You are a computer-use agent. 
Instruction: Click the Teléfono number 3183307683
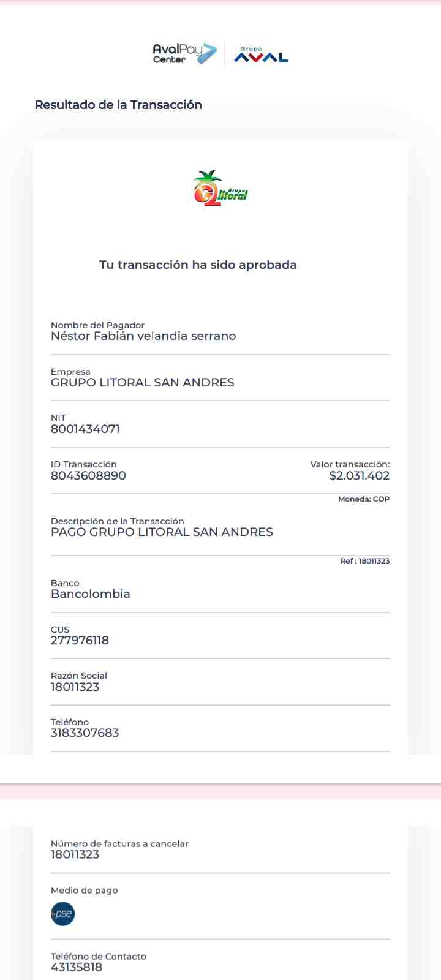[x=85, y=733]
